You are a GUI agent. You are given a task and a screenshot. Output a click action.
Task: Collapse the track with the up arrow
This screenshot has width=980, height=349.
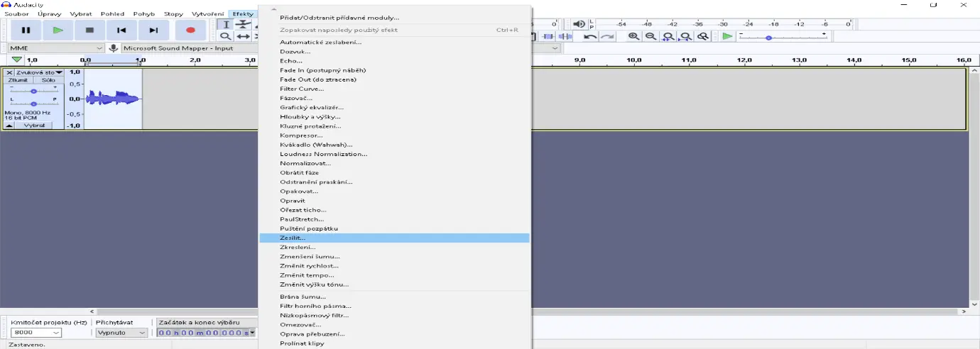click(x=9, y=126)
